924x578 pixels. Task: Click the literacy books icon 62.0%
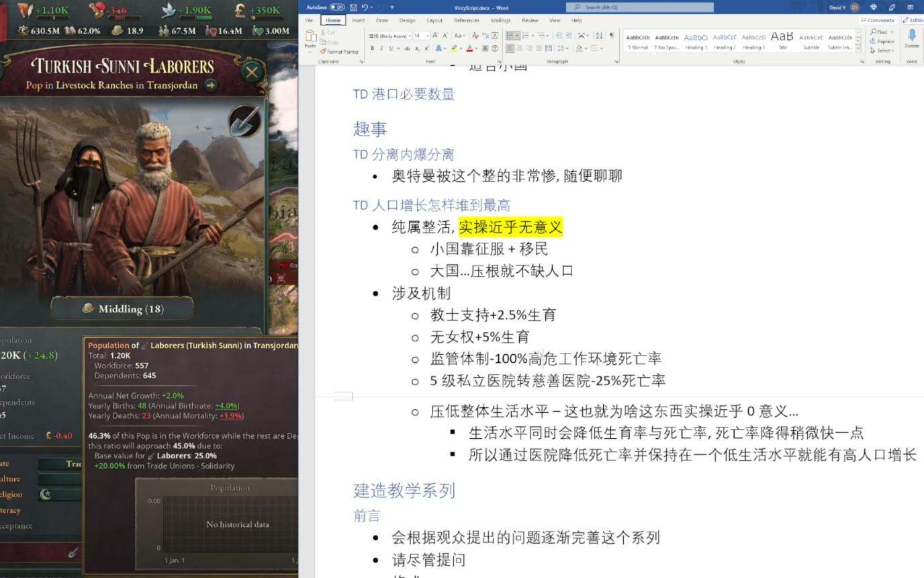(69, 30)
